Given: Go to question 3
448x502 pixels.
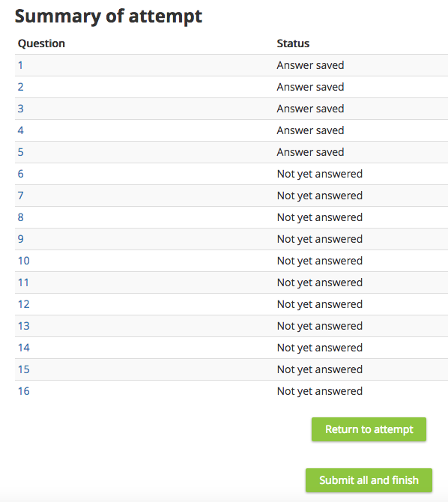Looking at the screenshot, I should (x=20, y=109).
